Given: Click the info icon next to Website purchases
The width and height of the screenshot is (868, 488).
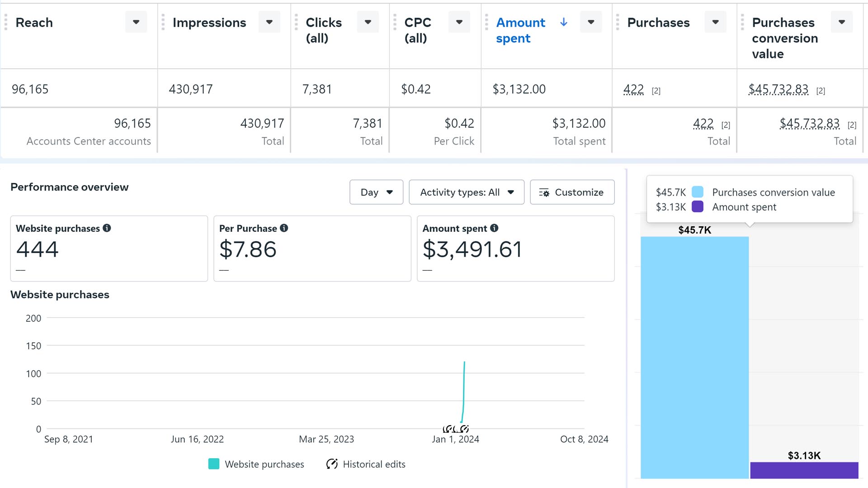Looking at the screenshot, I should coord(107,228).
